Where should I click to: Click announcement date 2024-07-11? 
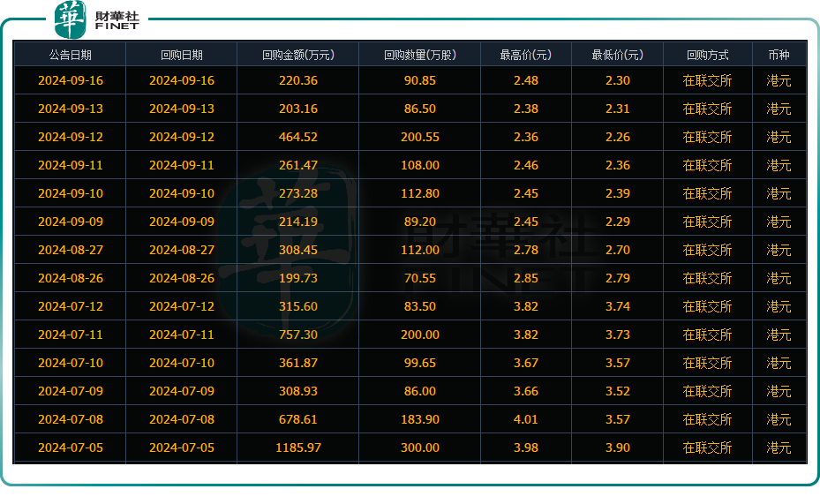click(71, 335)
